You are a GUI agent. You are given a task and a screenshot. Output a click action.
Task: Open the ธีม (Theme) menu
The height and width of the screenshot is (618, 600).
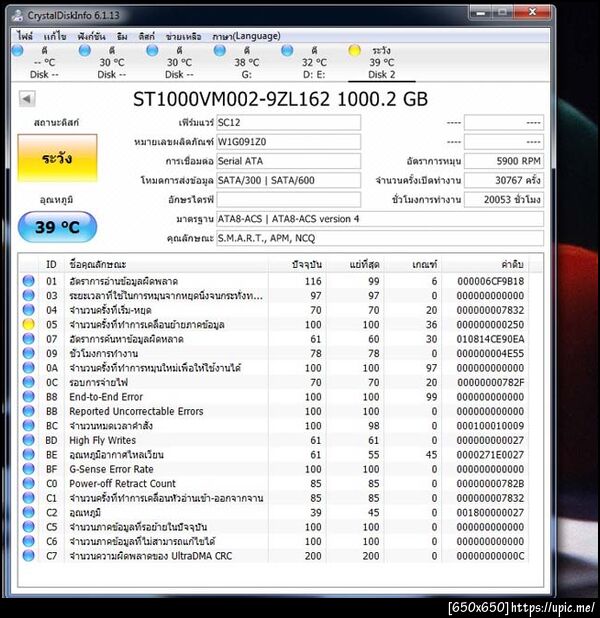point(122,36)
